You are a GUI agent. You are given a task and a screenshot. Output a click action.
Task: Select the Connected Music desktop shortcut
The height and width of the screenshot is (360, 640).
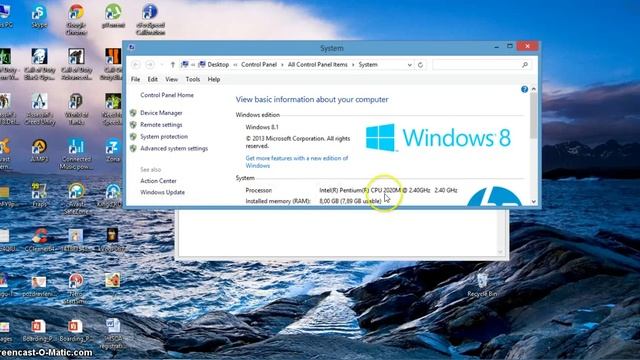[x=76, y=154]
